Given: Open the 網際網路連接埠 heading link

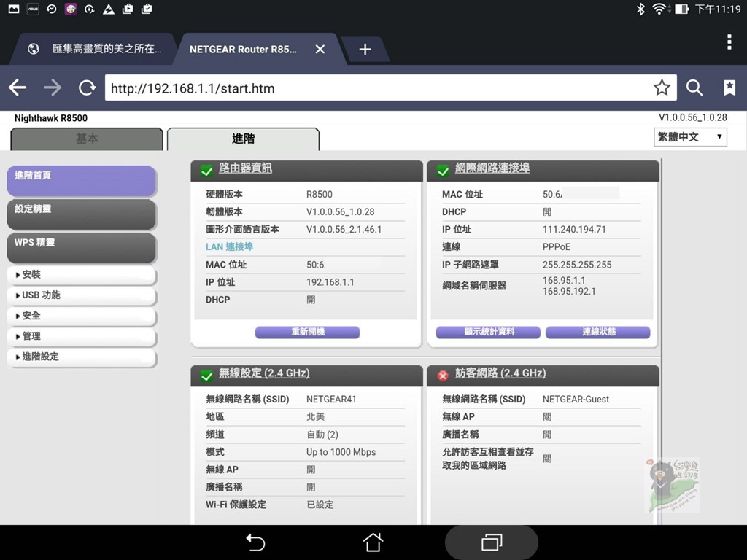Looking at the screenshot, I should point(492,168).
